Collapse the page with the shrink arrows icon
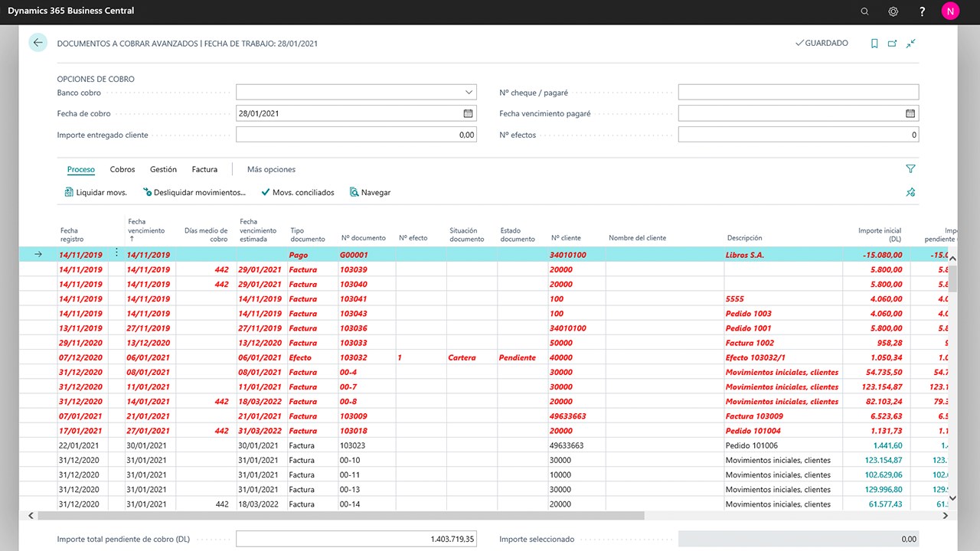980x551 pixels. 911,44
